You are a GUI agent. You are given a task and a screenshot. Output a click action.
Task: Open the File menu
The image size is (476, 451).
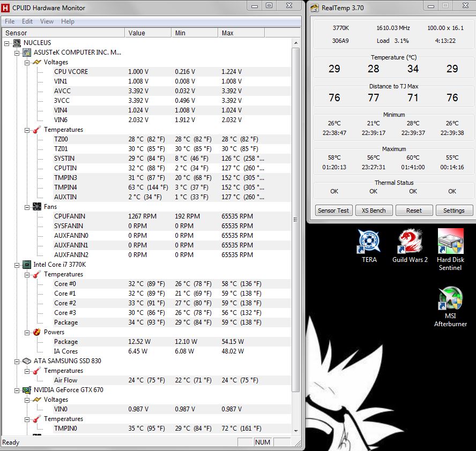pos(10,21)
